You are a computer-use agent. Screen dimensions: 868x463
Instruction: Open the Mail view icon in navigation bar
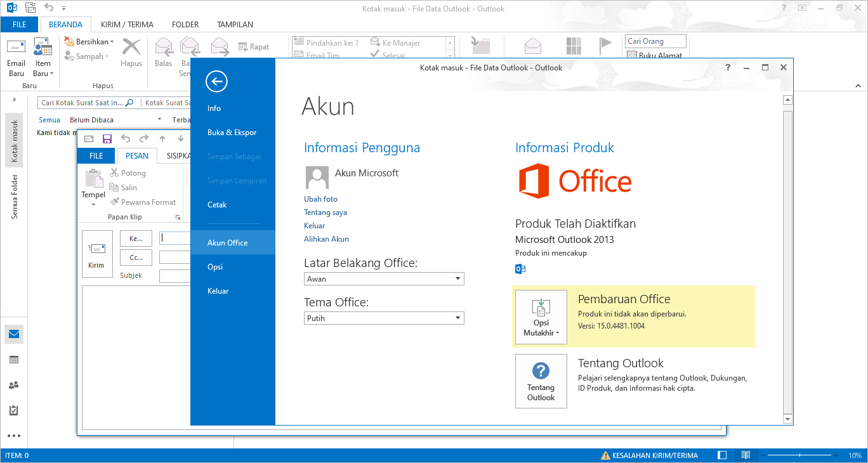tap(14, 334)
